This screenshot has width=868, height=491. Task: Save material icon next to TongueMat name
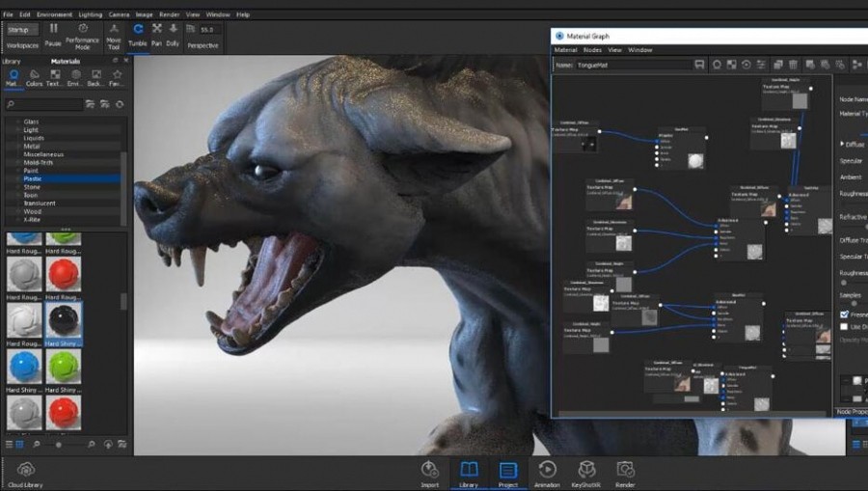point(700,65)
